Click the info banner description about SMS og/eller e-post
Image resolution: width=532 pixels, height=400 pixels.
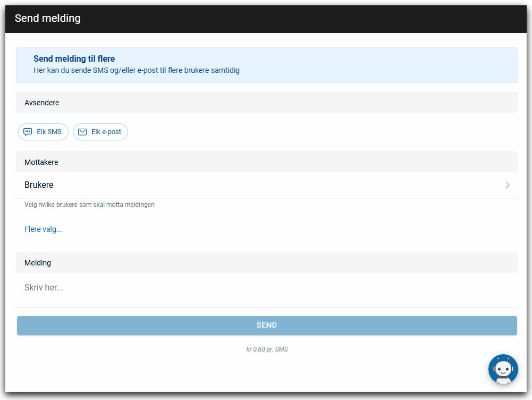pos(136,70)
